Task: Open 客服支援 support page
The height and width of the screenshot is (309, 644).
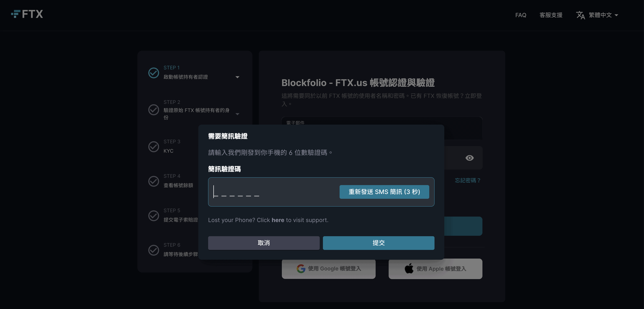Action: tap(551, 15)
